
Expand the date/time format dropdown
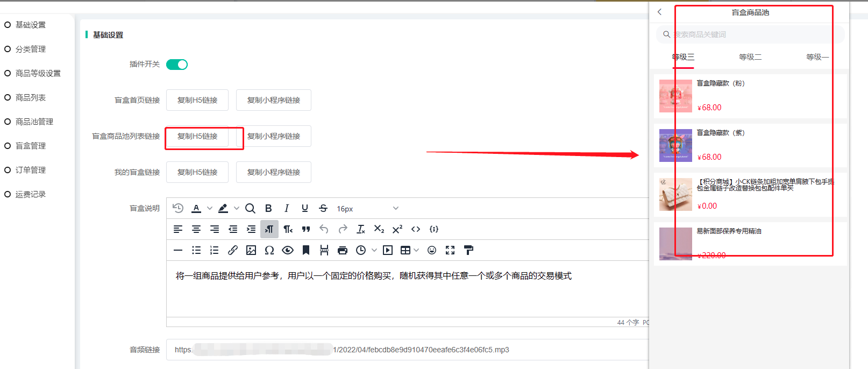374,250
